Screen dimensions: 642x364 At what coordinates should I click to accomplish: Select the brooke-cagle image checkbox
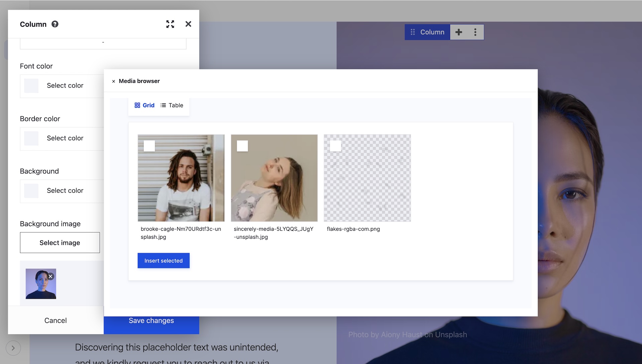click(149, 146)
